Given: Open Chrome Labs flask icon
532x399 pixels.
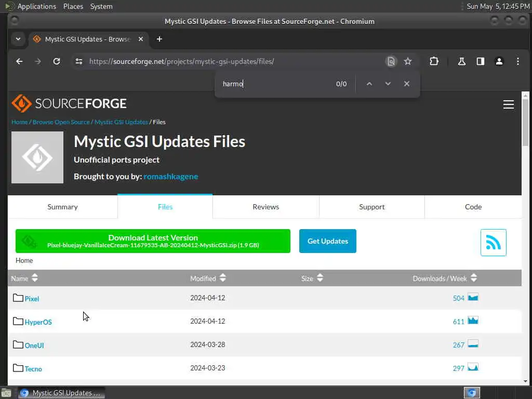Looking at the screenshot, I should click(x=461, y=61).
